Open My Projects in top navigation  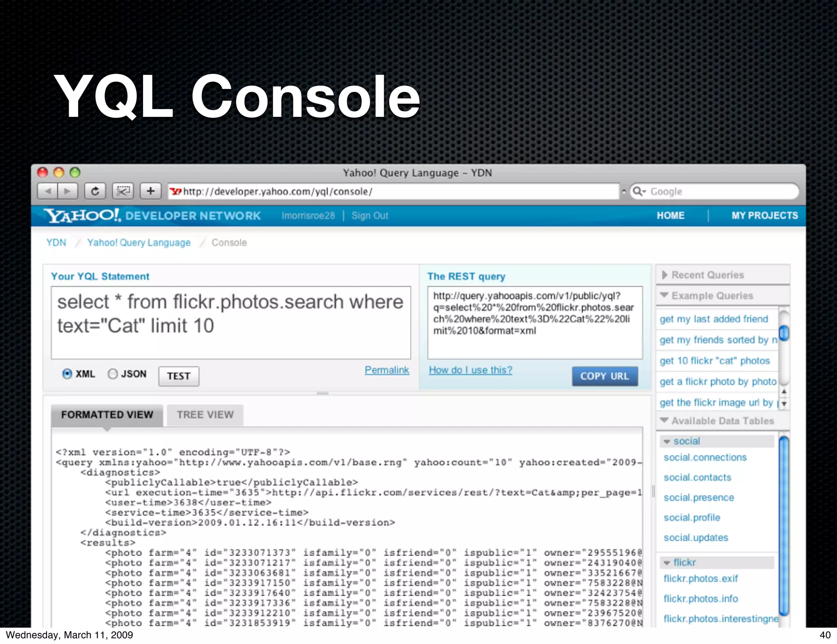764,215
